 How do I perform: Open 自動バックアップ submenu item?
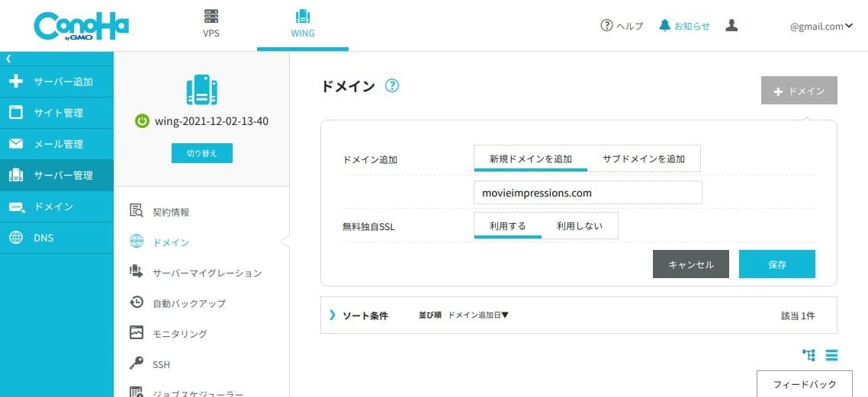(x=189, y=303)
